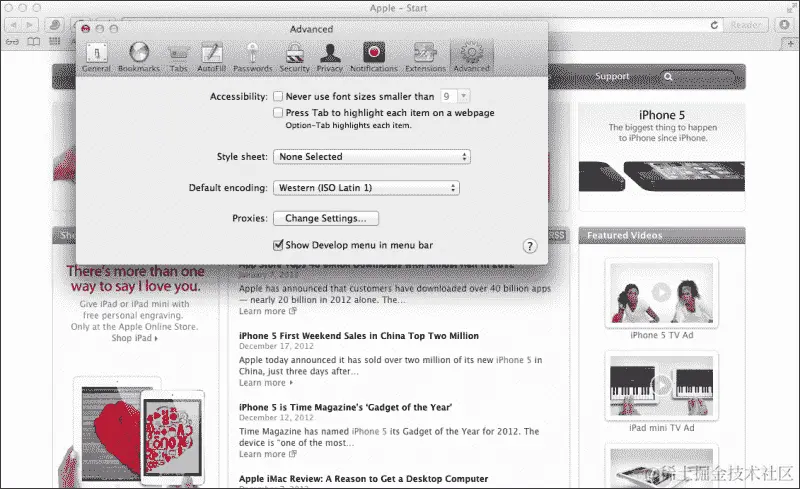The image size is (800, 489).
Task: Select the Advanced gear preferences pane
Action: click(x=471, y=58)
